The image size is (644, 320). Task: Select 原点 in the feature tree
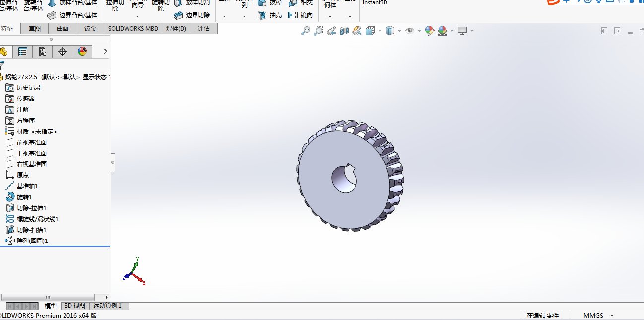tap(17, 175)
